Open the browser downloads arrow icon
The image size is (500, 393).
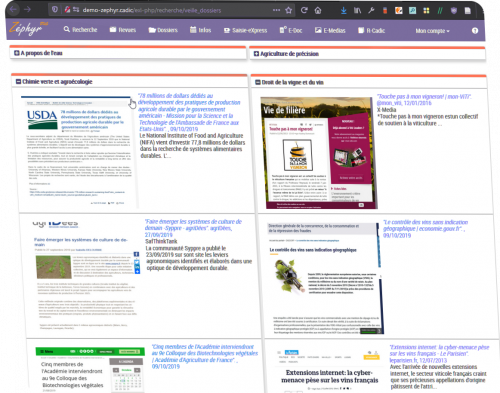344,11
